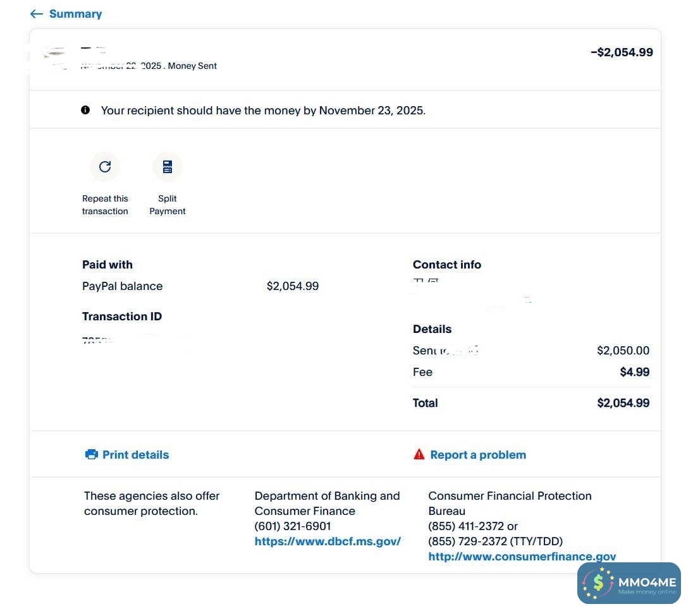This screenshot has height=616, width=693.
Task: Go back via the Summary link text
Action: (x=75, y=14)
